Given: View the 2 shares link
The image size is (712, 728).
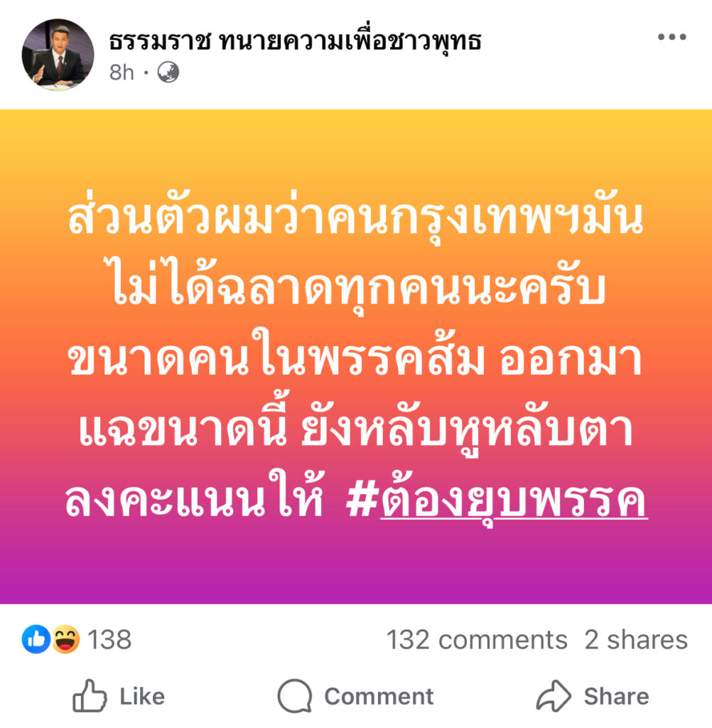Looking at the screenshot, I should coord(636,640).
